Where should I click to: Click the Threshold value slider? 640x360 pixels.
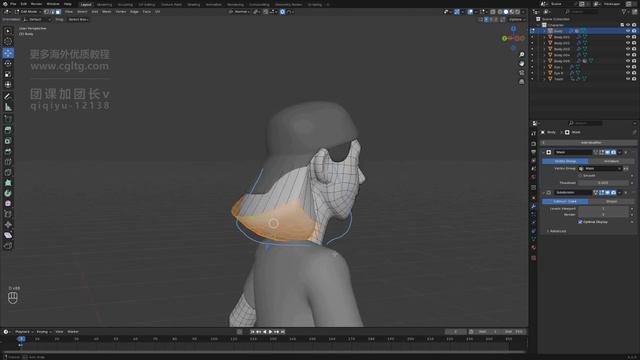603,183
